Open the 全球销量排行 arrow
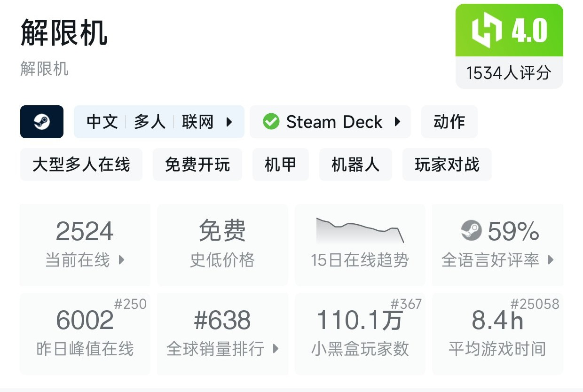 [276, 349]
